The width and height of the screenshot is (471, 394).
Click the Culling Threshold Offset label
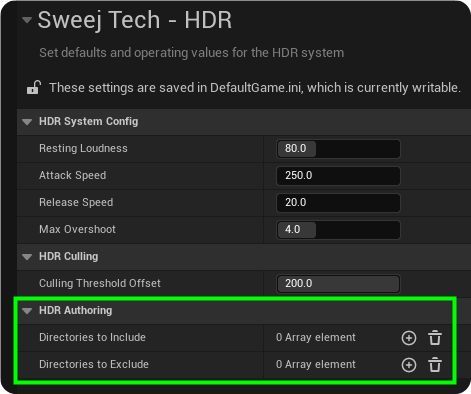tap(100, 283)
